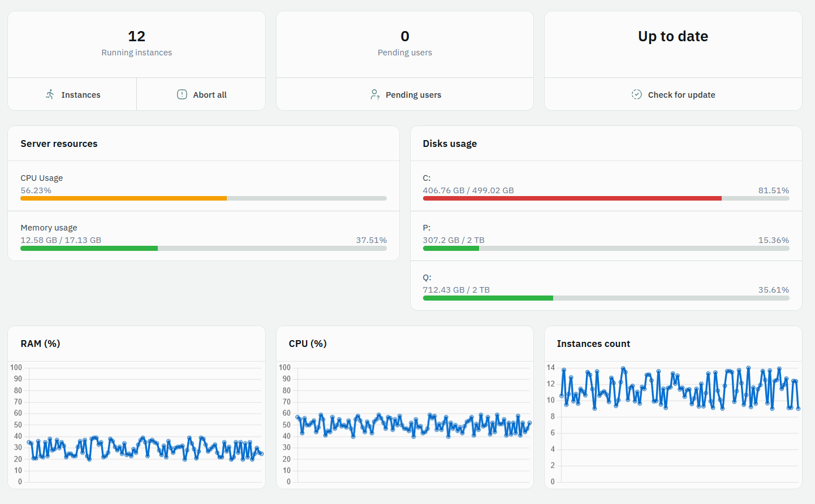Click the CPU Usage label
The image size is (815, 504).
click(42, 178)
